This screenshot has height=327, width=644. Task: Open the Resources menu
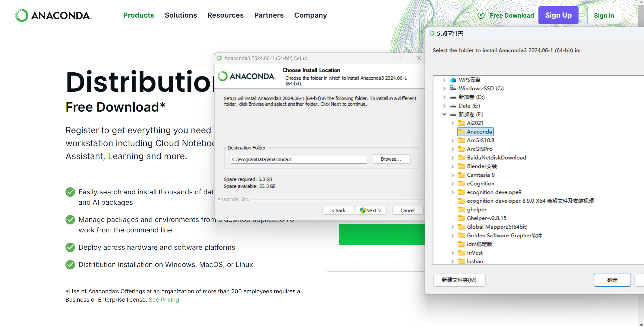(225, 15)
